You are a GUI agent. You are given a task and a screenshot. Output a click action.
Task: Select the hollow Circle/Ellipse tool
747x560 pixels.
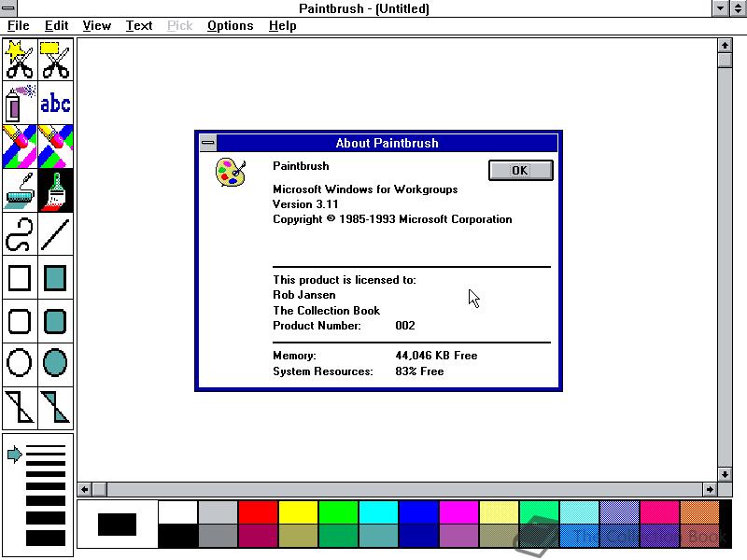click(20, 364)
